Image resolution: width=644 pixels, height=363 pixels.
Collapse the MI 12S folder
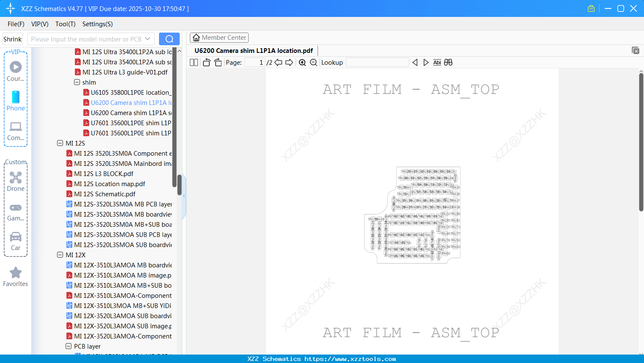point(60,143)
